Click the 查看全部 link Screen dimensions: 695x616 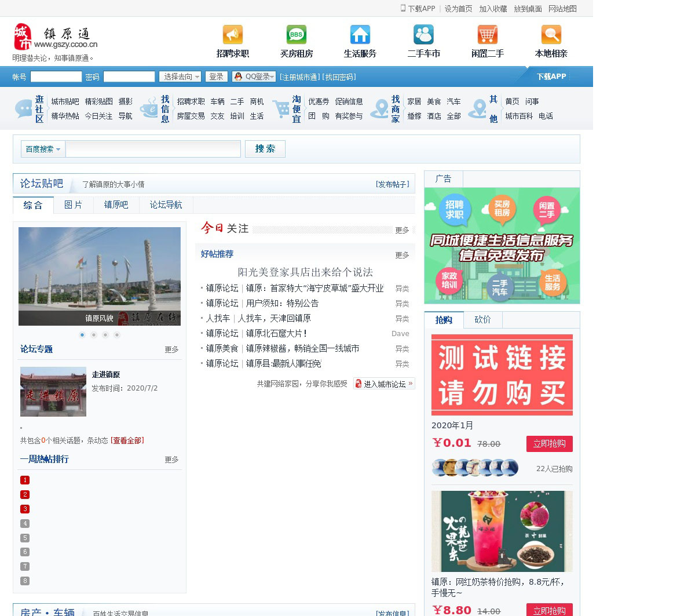point(127,440)
